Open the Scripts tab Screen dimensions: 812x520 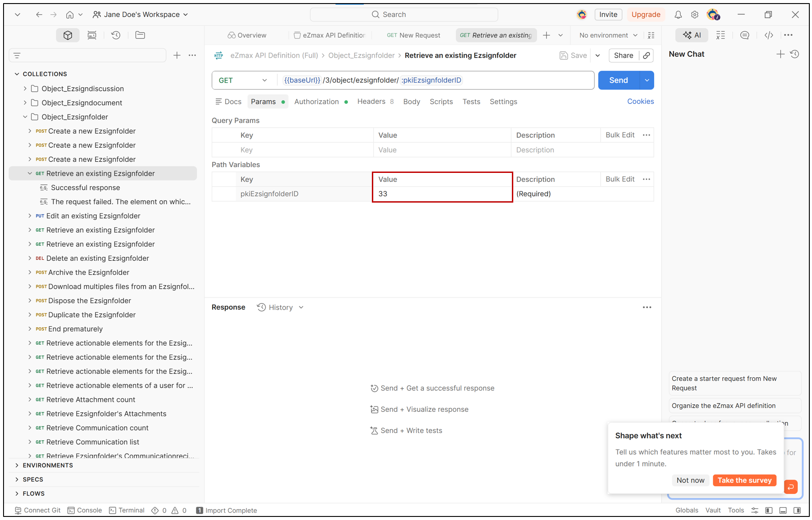(441, 102)
